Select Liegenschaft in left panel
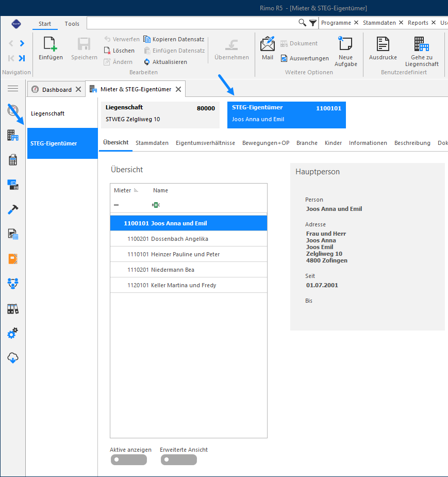Viewport: 448px width, 477px height. (62, 113)
